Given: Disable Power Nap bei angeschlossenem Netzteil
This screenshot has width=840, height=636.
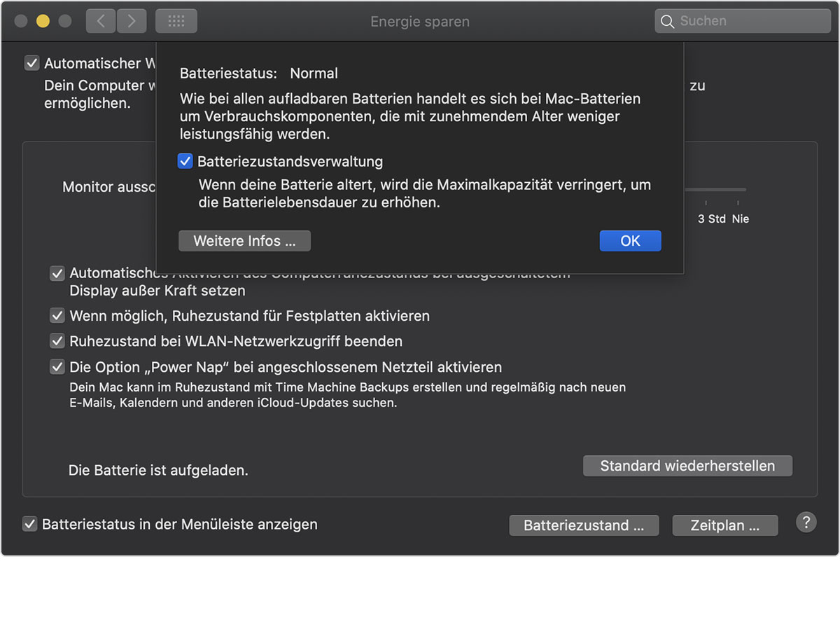Looking at the screenshot, I should click(57, 367).
